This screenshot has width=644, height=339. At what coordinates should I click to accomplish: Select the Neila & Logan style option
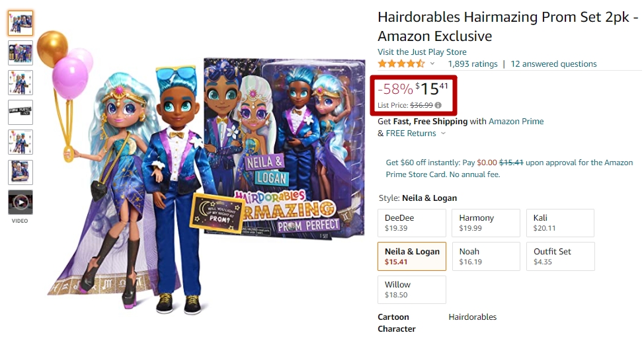pos(411,256)
